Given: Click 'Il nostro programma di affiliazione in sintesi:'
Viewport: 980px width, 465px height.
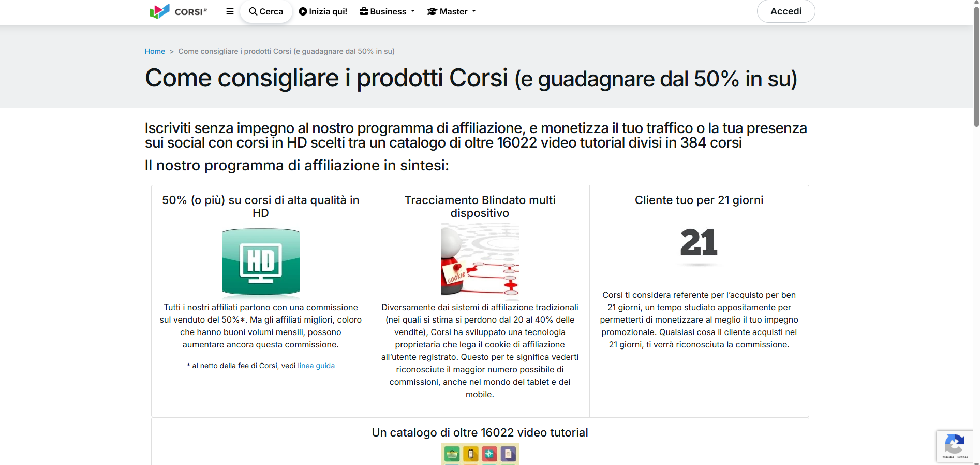Looking at the screenshot, I should 297,166.
